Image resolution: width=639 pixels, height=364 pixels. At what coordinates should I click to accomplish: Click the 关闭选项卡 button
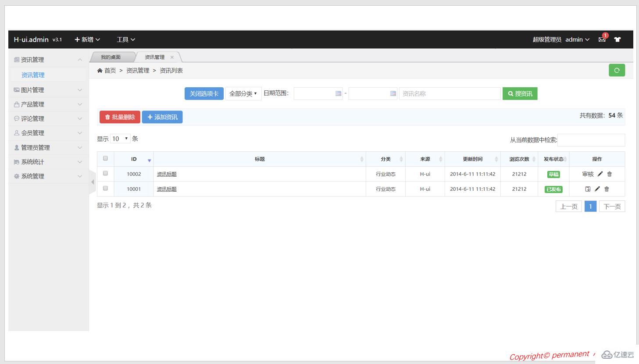204,93
